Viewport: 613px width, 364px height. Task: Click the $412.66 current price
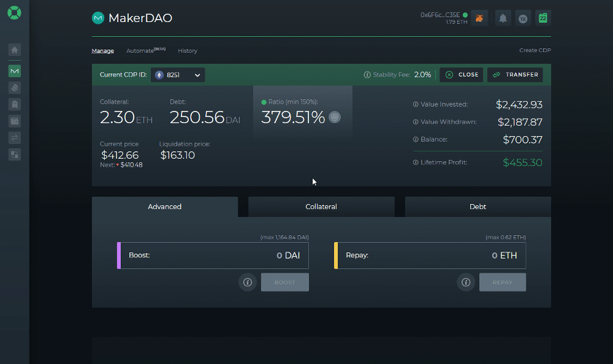(x=120, y=155)
